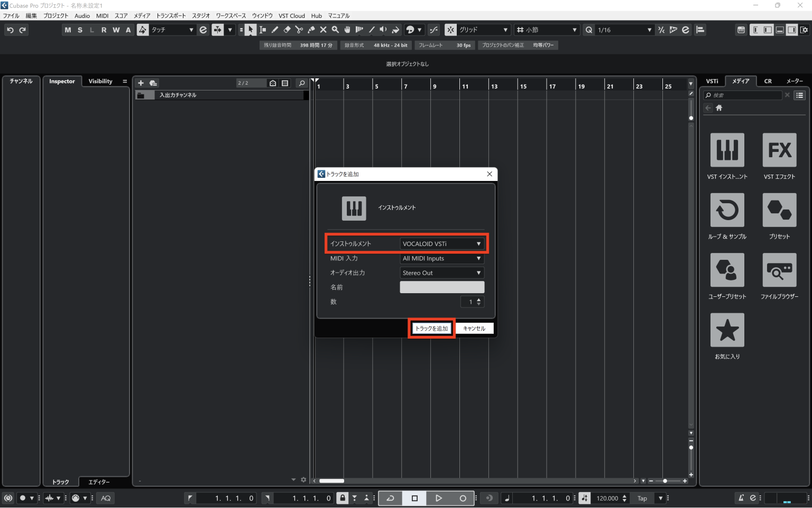Image resolution: width=812 pixels, height=508 pixels.
Task: Switch to the VSTi tab
Action: (x=712, y=81)
